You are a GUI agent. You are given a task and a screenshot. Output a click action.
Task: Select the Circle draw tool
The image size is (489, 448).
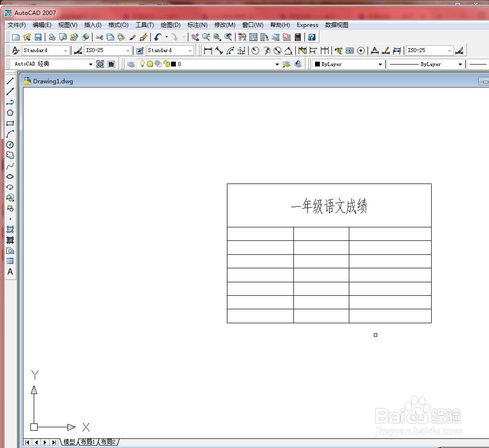(x=10, y=145)
